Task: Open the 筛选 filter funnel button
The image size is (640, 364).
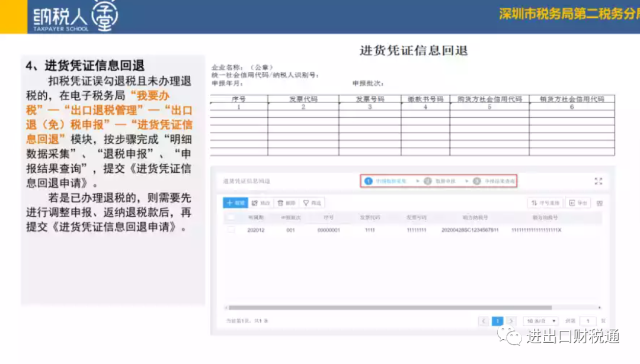Action: 312,202
